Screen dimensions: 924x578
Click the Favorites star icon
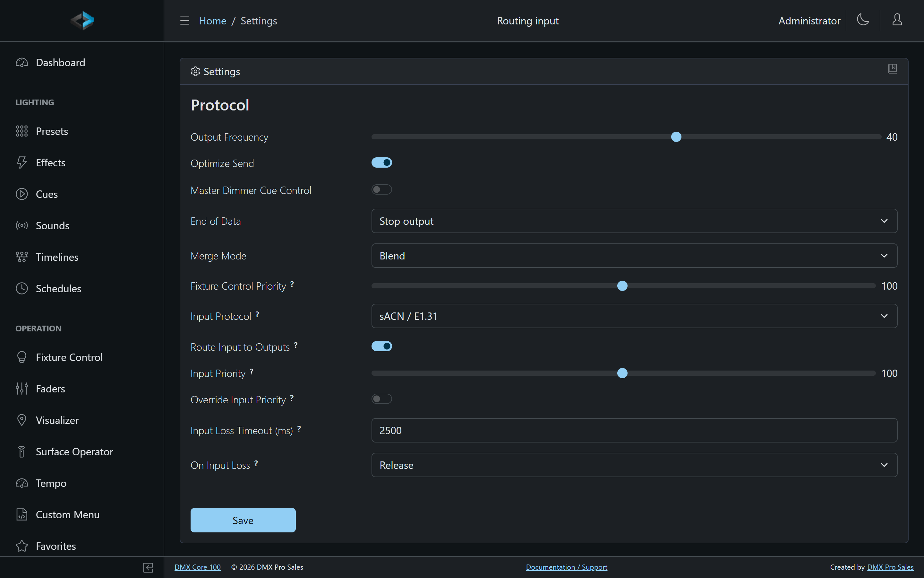[22, 546]
